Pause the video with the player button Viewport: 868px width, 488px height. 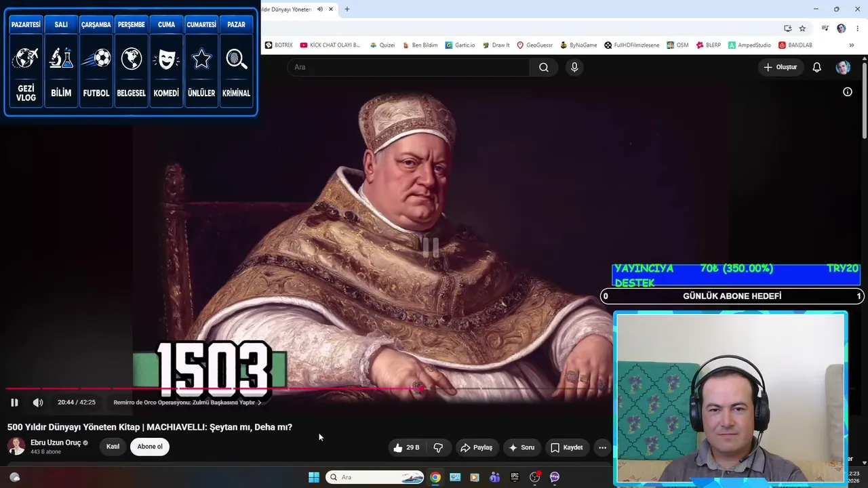[x=14, y=403]
